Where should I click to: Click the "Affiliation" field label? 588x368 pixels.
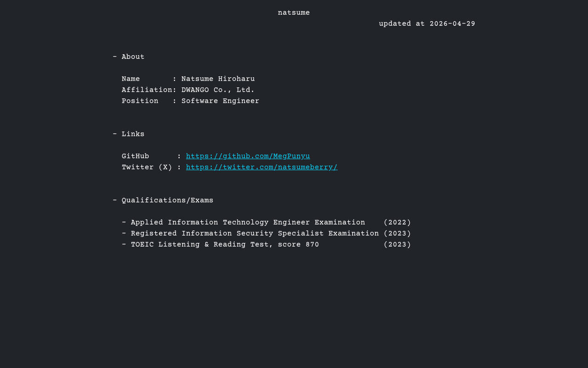[x=147, y=90]
